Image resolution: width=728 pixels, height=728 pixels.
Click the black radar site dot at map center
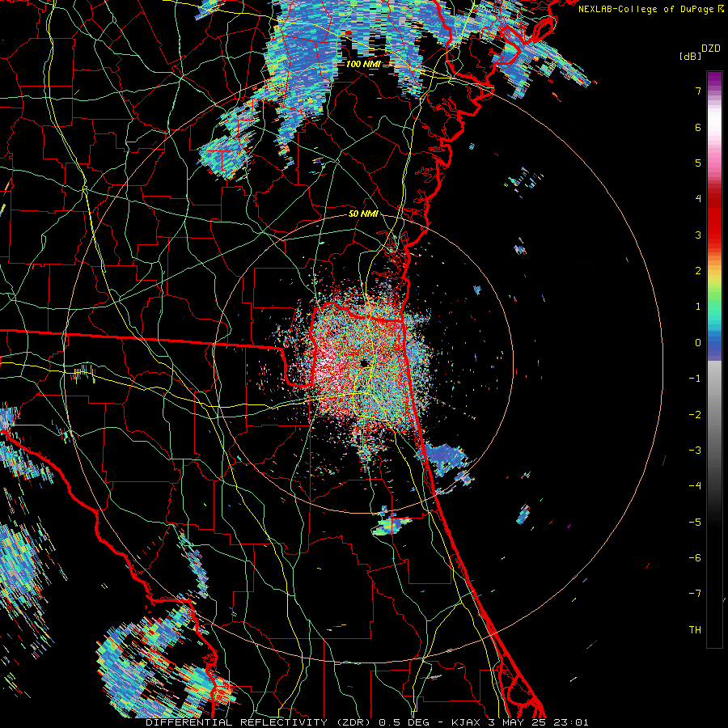pyautogui.click(x=365, y=362)
